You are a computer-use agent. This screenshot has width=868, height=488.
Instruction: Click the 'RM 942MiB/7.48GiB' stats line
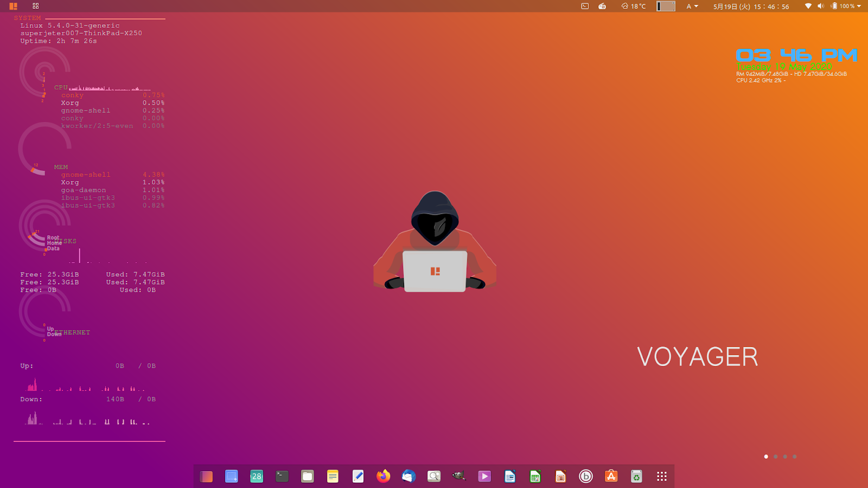tap(792, 74)
